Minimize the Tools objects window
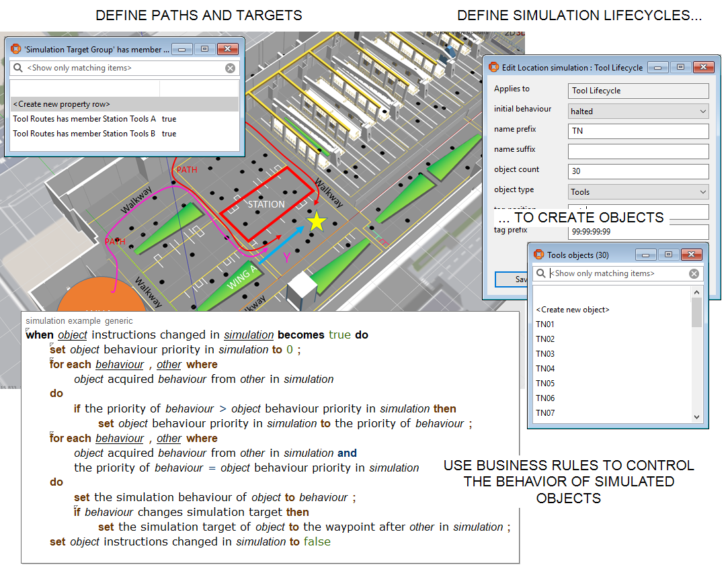This screenshot has width=728, height=571. (646, 255)
